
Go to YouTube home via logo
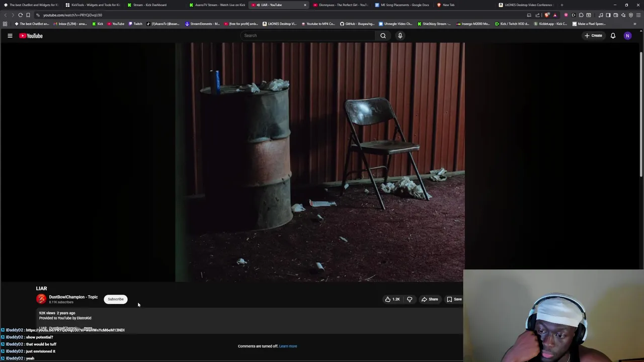tap(31, 36)
